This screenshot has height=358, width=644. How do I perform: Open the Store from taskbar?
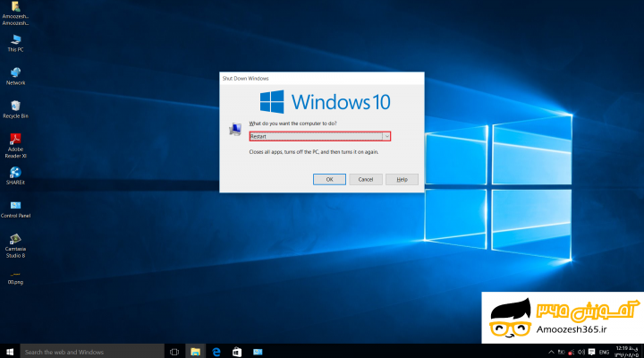[237, 352]
